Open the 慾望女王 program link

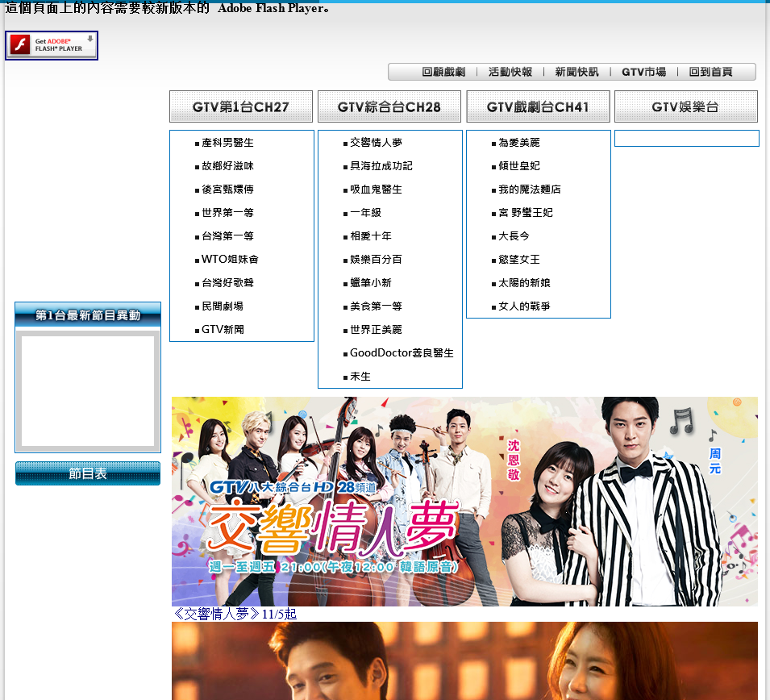point(519,260)
